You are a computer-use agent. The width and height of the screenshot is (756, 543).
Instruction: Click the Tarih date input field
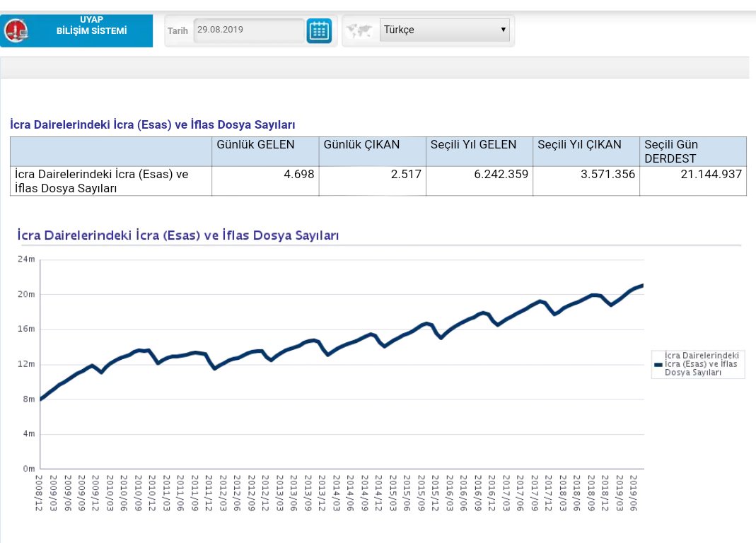tap(249, 30)
